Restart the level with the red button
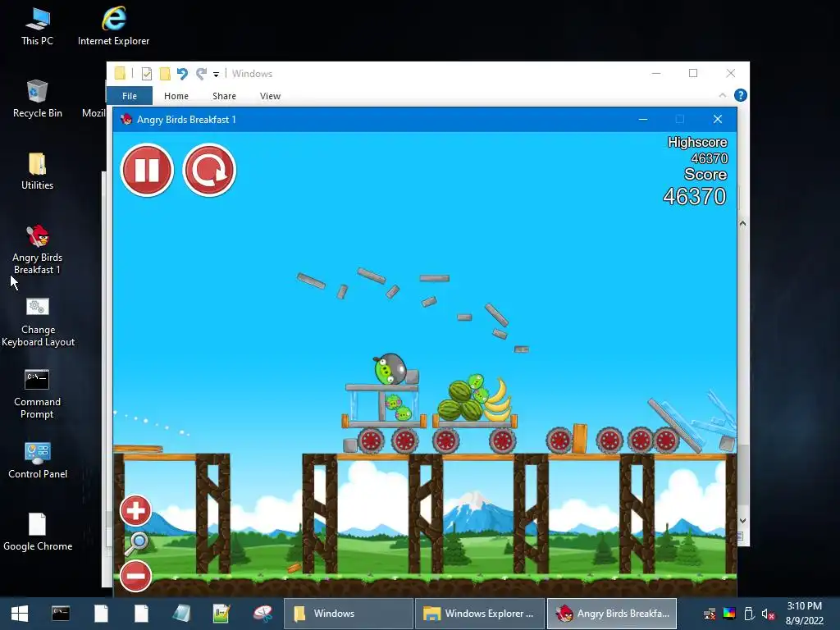Screen dimensions: 840x630 point(209,171)
